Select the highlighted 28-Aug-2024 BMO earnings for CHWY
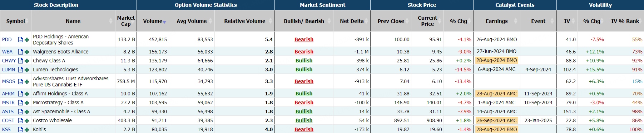Screen dimensions: 644x133 pyautogui.click(x=496, y=61)
